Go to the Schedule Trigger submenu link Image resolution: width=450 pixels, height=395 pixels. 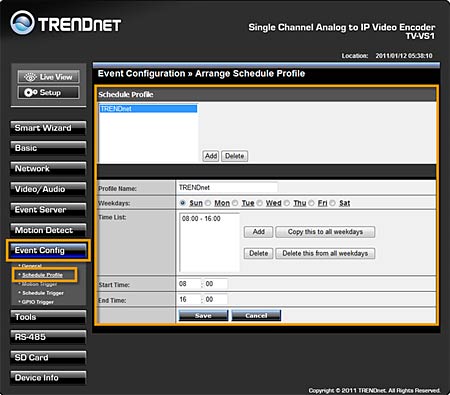point(43,293)
